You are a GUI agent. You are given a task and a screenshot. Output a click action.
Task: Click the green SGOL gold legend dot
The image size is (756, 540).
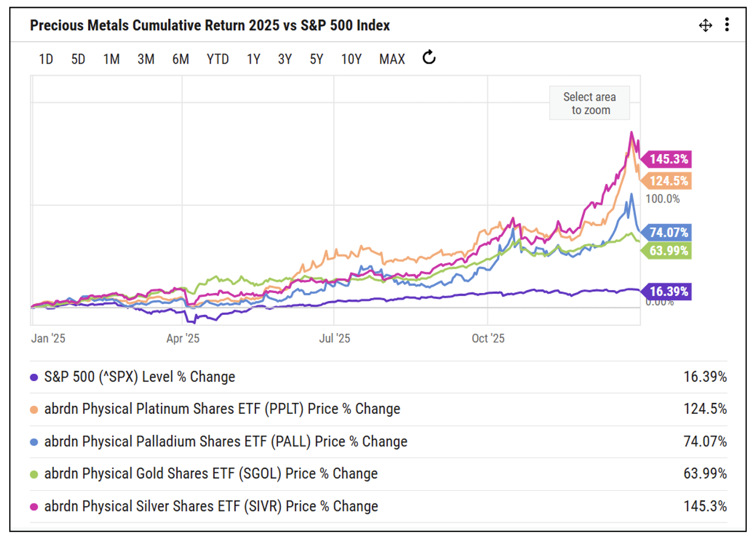click(x=35, y=474)
